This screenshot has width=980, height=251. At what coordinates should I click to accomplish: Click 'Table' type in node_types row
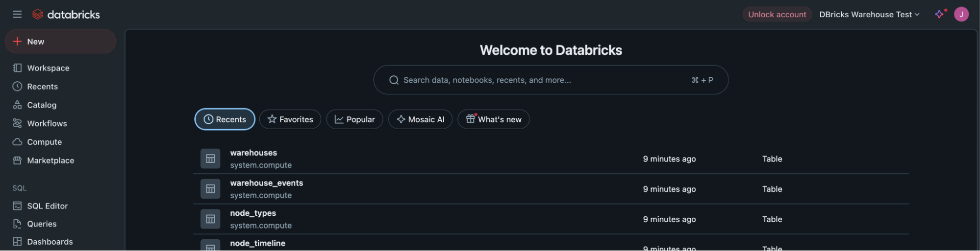(772, 219)
